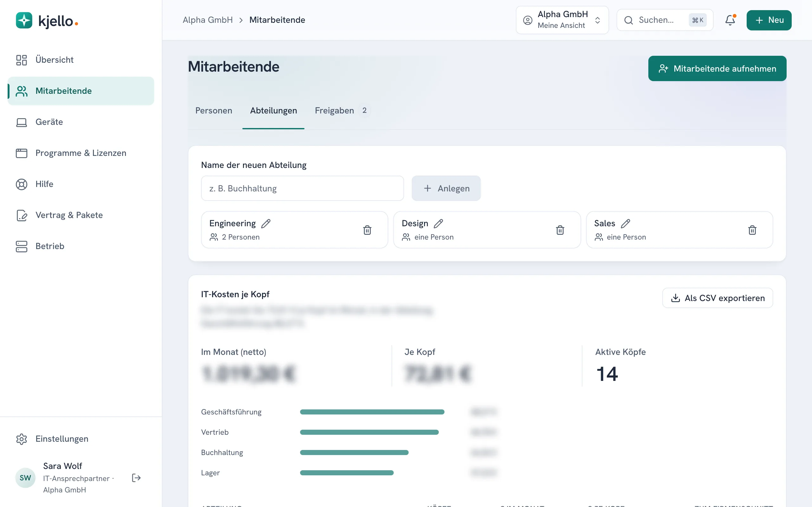812x507 pixels.
Task: Click the Anlegen button
Action: coord(446,189)
